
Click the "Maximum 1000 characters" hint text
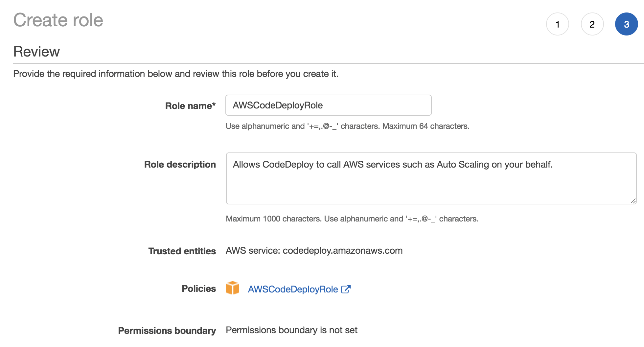click(x=273, y=219)
